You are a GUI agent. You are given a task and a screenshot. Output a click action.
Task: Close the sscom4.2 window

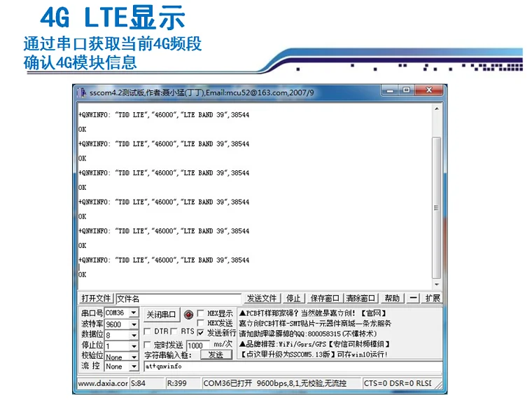(x=428, y=90)
